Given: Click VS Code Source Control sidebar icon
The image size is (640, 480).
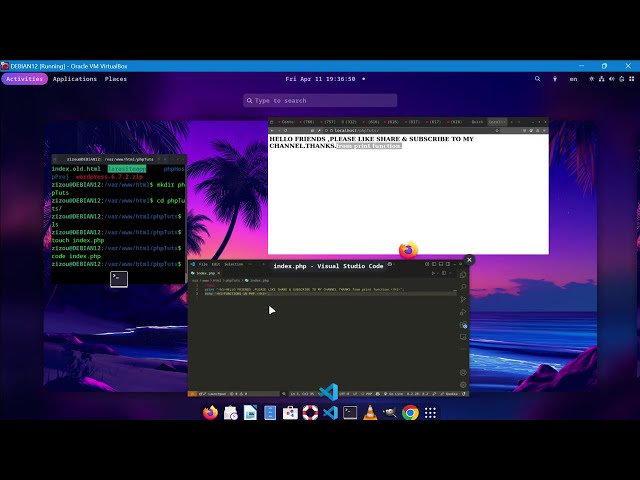Looking at the screenshot, I should 463,300.
